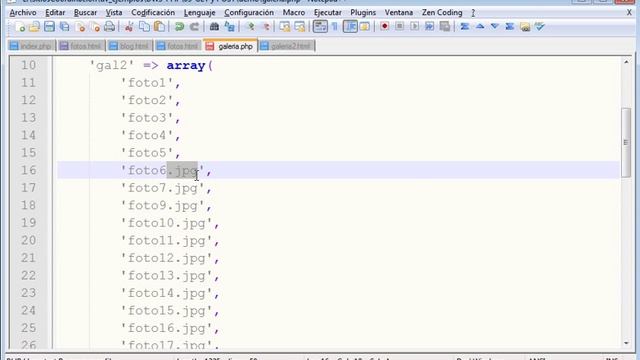This screenshot has width=640, height=360.
Task: Open the Editar menu
Action: tap(55, 13)
